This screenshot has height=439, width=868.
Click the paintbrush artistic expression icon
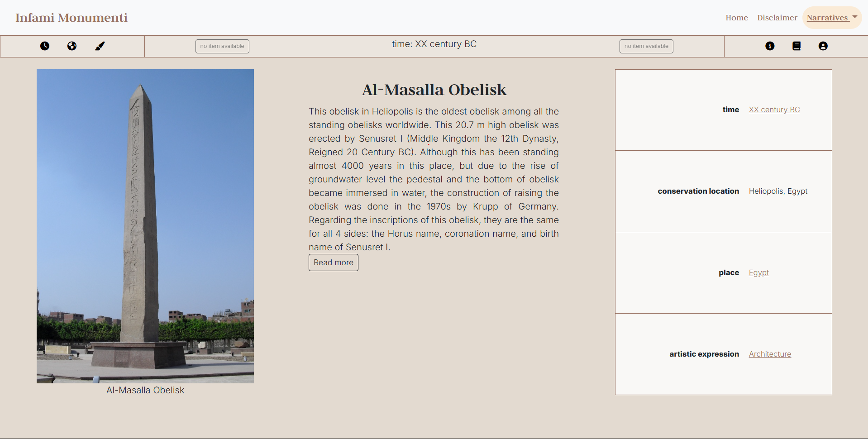pos(100,46)
